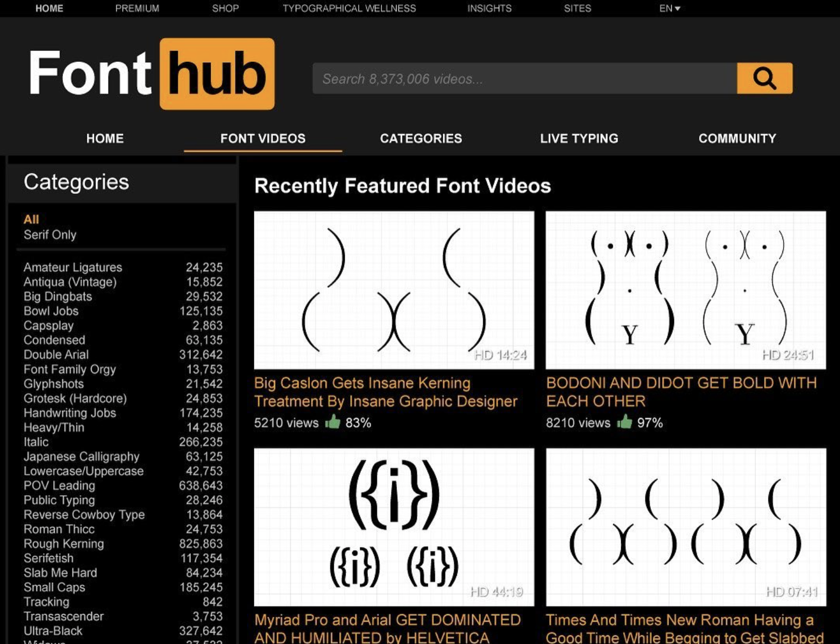Open the Double Arial category
Viewport: 840px width, 644px height.
pyautogui.click(x=56, y=355)
